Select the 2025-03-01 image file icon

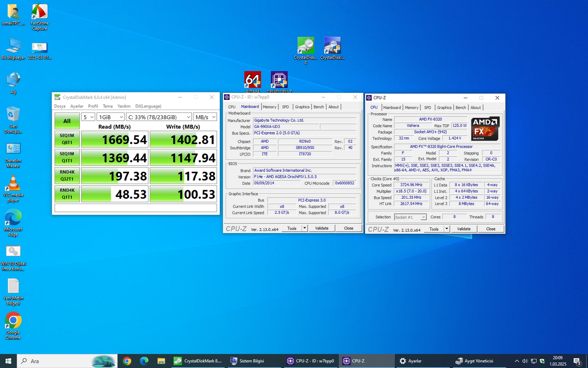click(x=40, y=51)
